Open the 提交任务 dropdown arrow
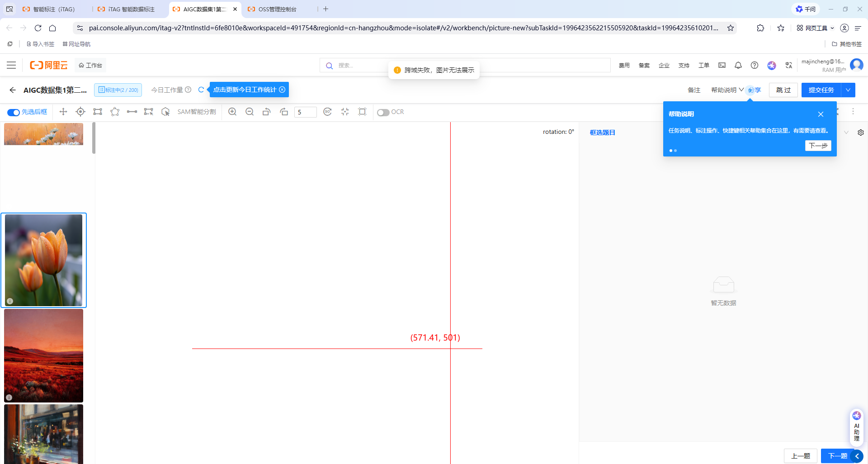 pos(848,90)
